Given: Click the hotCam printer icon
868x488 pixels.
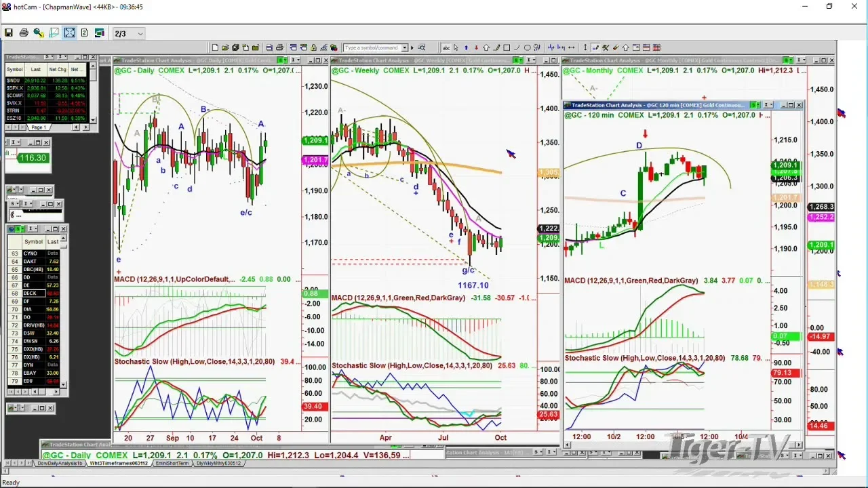Looking at the screenshot, I should click(24, 33).
